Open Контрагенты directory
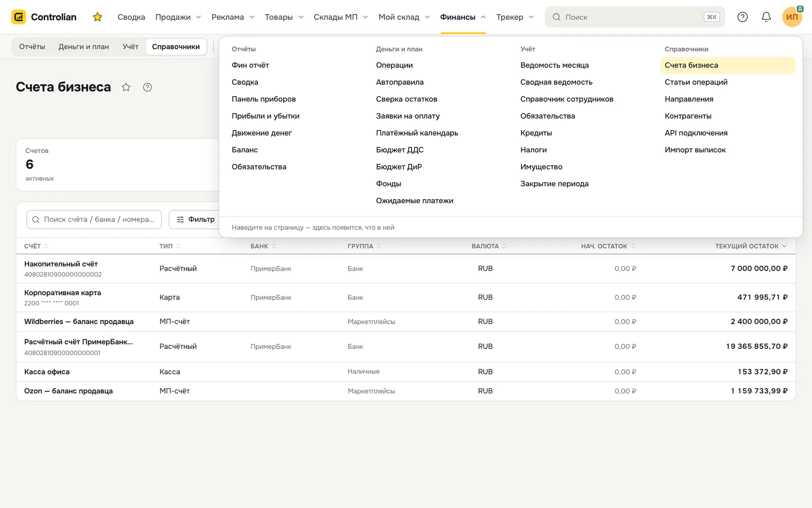The image size is (812, 508). pos(688,116)
